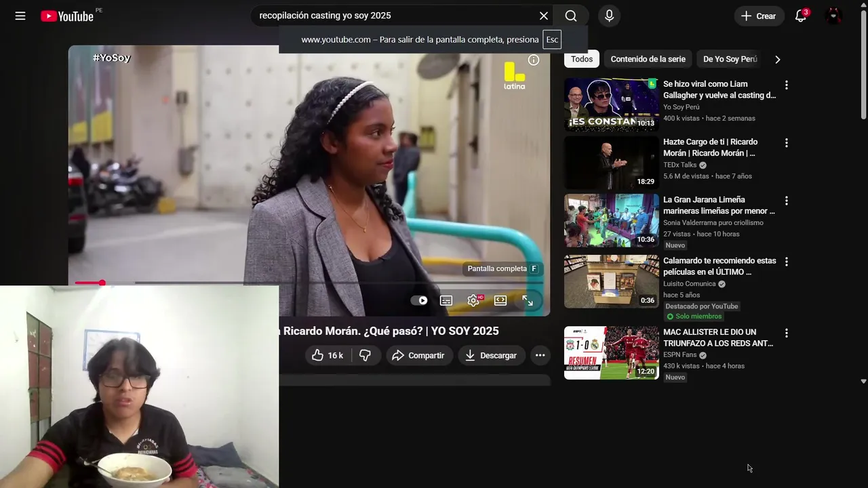Select the Todos filter chip
This screenshot has width=868, height=488.
tap(582, 59)
